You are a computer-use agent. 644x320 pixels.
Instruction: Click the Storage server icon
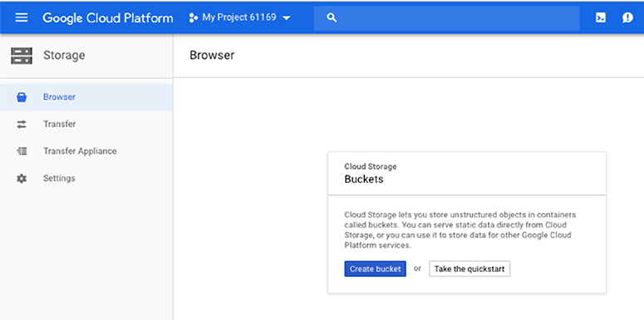pyautogui.click(x=22, y=56)
